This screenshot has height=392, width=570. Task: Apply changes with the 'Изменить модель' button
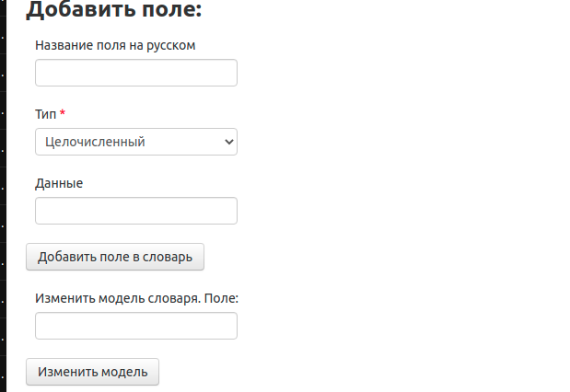92,372
